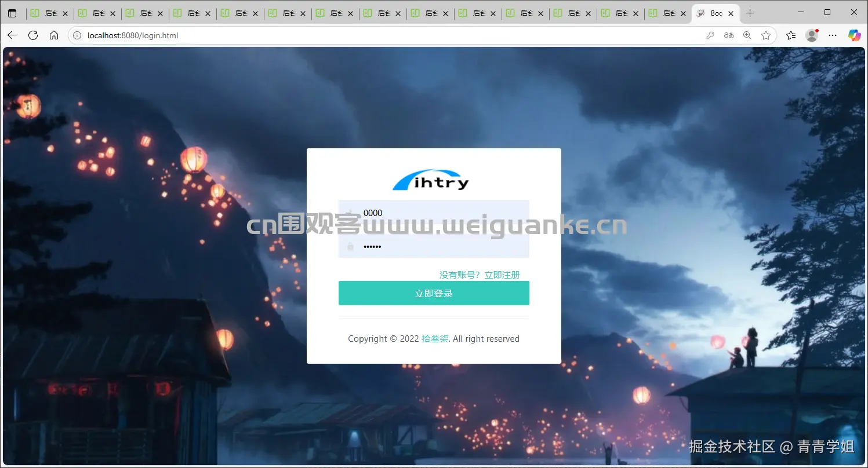Image resolution: width=868 pixels, height=468 pixels.
Task: Follow the 拾叁柒 footer link
Action: (x=435, y=339)
